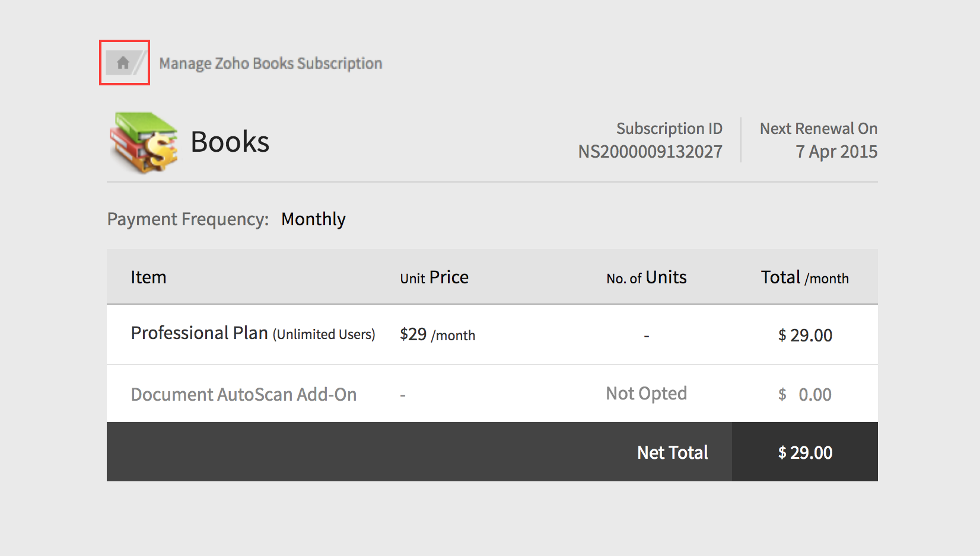Click the Payment Frequency label
The height and width of the screenshot is (556, 980).
tap(188, 219)
